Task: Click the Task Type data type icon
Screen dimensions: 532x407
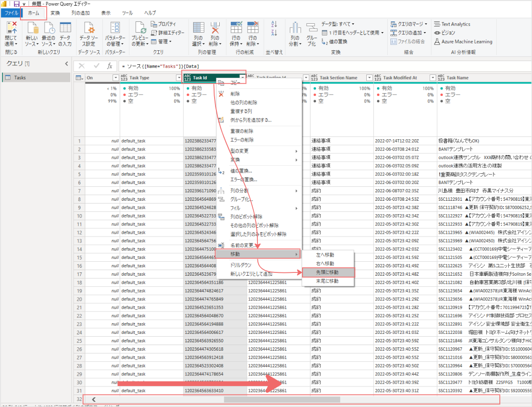Action: (124, 78)
